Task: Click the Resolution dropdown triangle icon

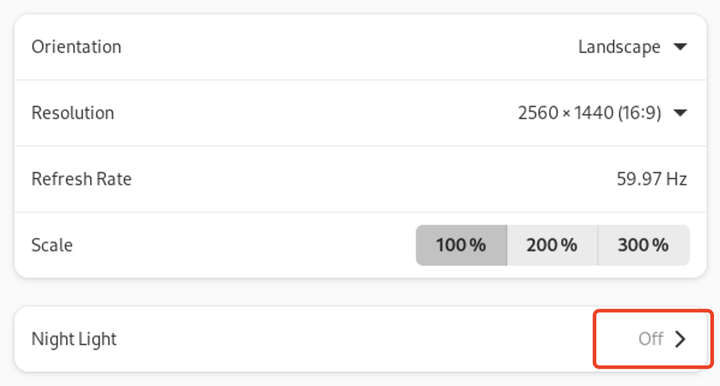Action: pyautogui.click(x=680, y=112)
